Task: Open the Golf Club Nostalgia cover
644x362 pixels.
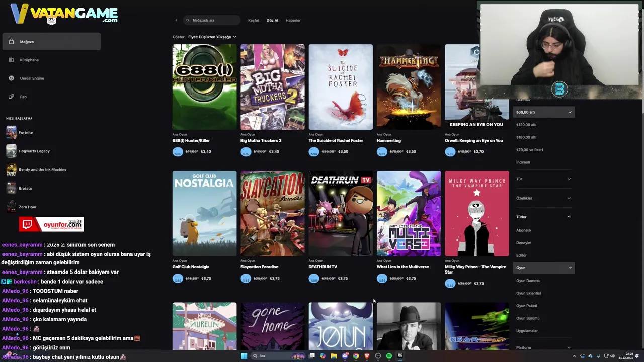Action: click(x=204, y=214)
